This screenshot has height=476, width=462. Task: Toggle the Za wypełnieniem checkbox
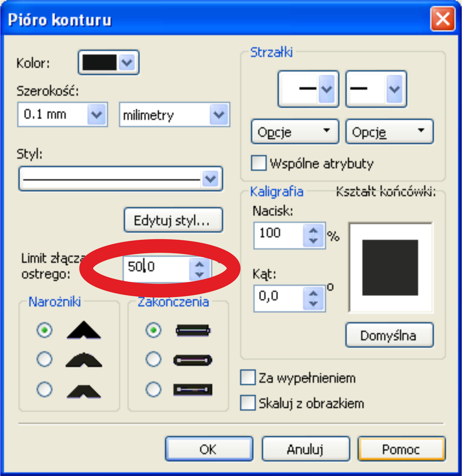coord(248,377)
